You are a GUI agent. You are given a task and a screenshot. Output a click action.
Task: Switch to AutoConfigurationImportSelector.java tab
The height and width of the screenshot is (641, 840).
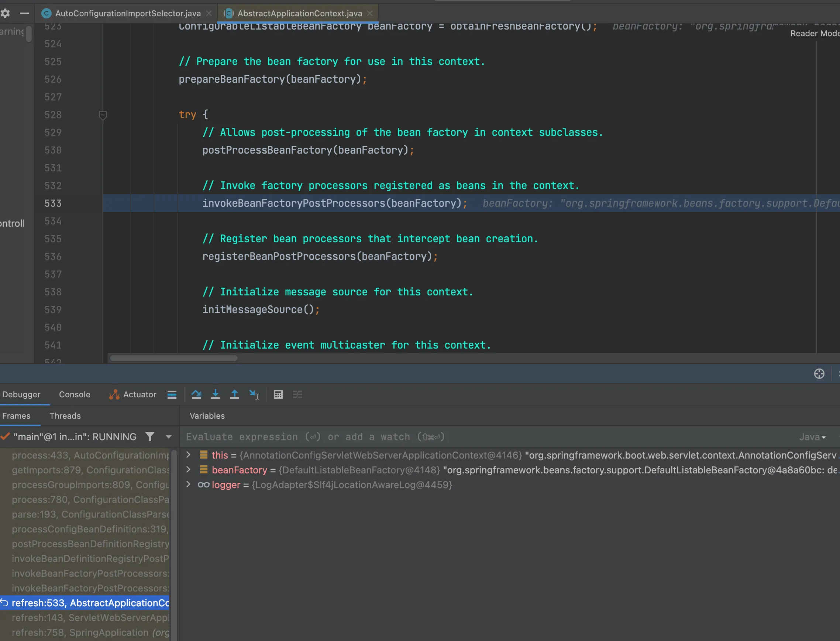point(128,13)
